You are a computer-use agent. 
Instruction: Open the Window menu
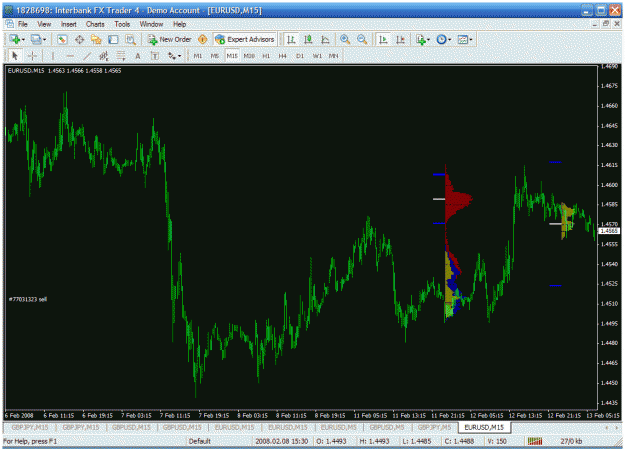point(151,24)
